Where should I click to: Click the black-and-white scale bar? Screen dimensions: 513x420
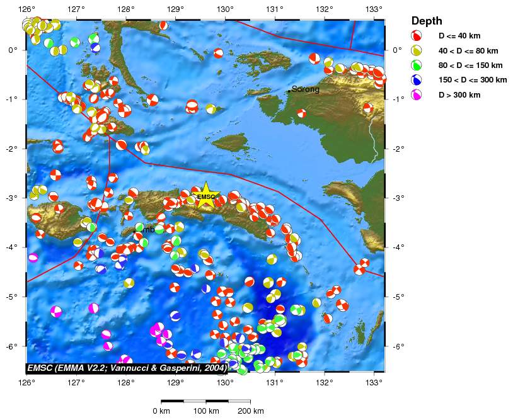(205, 400)
